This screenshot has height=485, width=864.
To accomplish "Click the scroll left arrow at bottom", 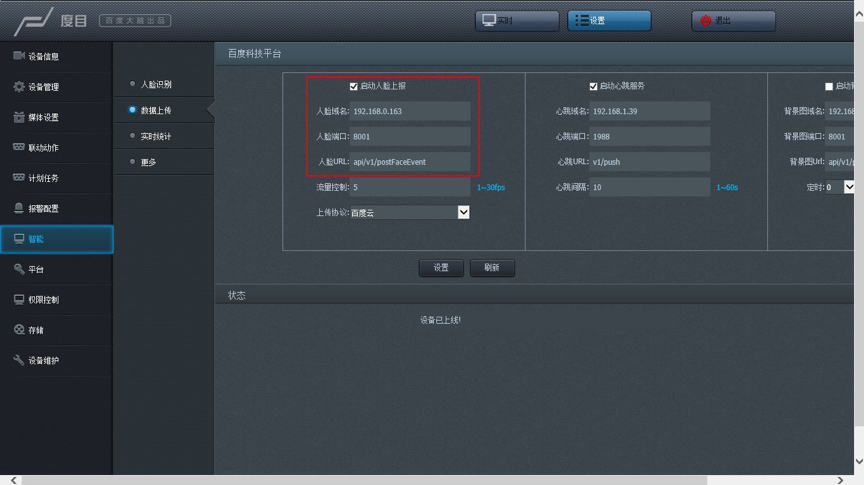I will [14, 480].
